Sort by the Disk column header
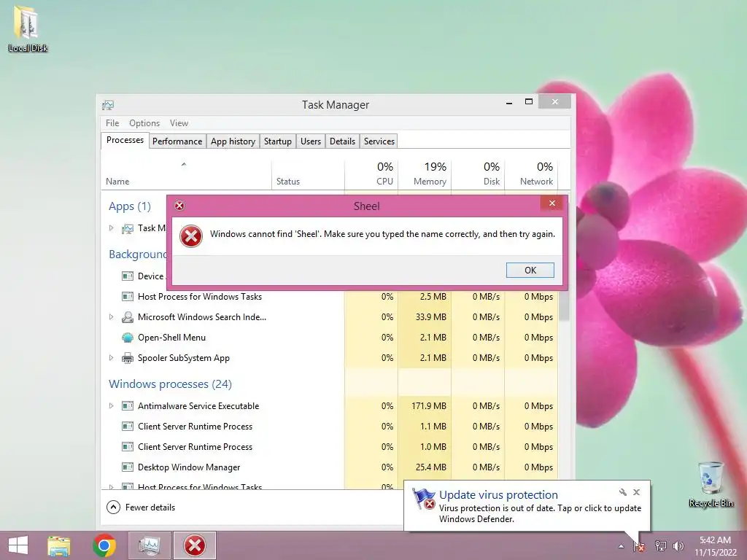Screen dimensions: 747x560 coord(478,174)
